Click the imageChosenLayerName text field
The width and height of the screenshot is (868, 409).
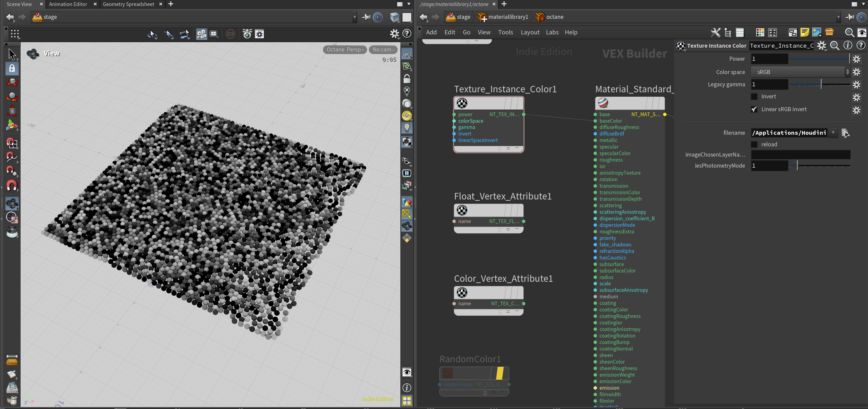(800, 155)
